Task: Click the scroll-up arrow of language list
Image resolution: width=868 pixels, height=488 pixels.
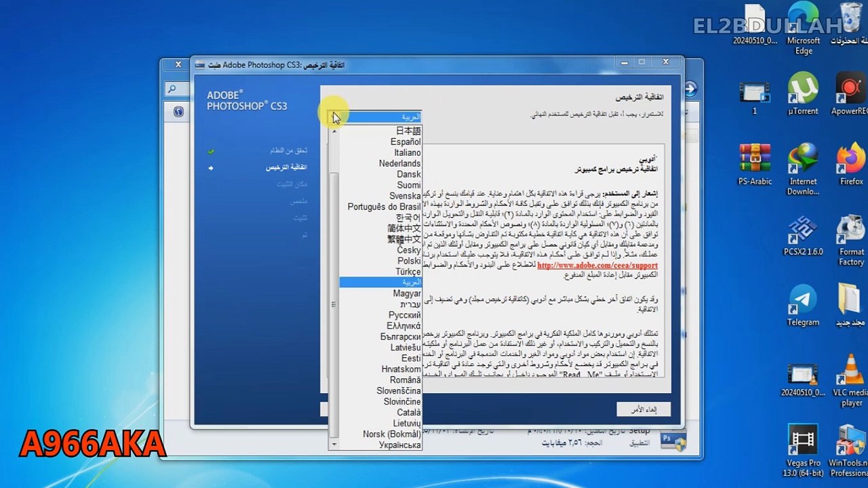Action: (334, 131)
